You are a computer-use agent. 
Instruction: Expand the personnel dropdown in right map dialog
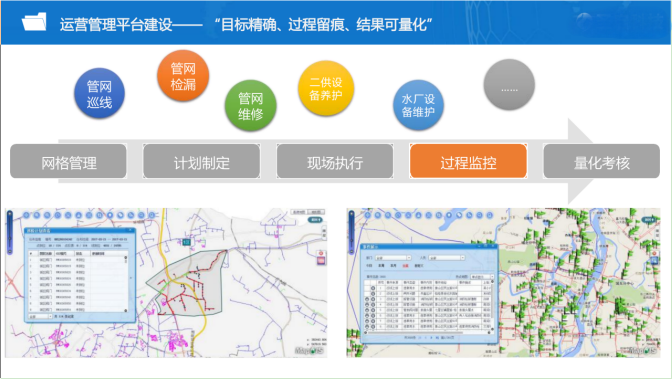(x=447, y=258)
